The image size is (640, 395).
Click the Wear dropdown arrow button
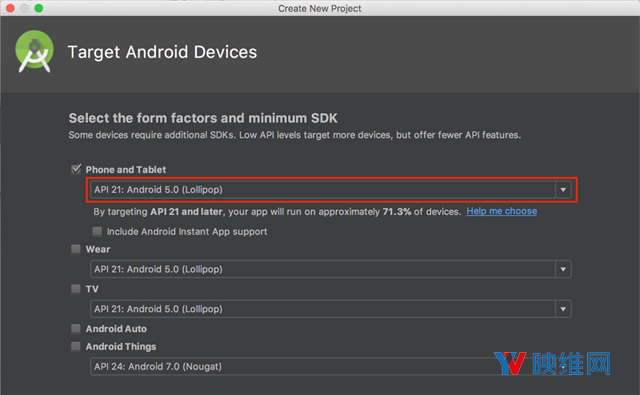coord(563,269)
